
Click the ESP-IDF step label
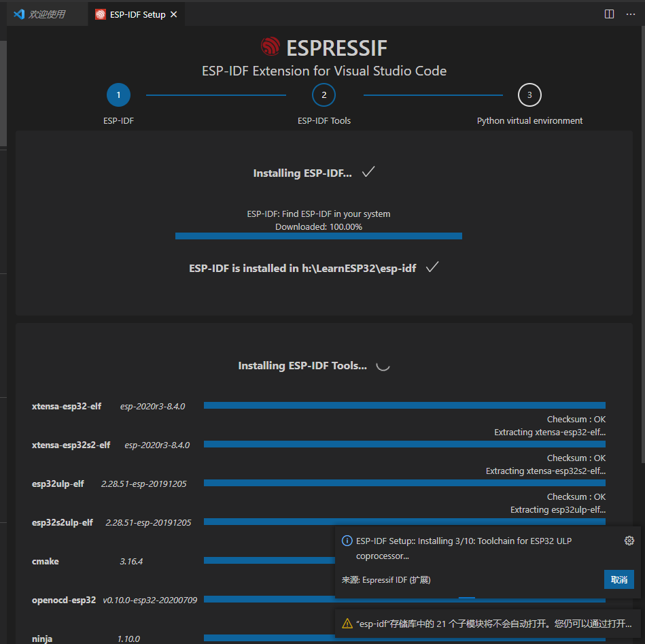118,120
